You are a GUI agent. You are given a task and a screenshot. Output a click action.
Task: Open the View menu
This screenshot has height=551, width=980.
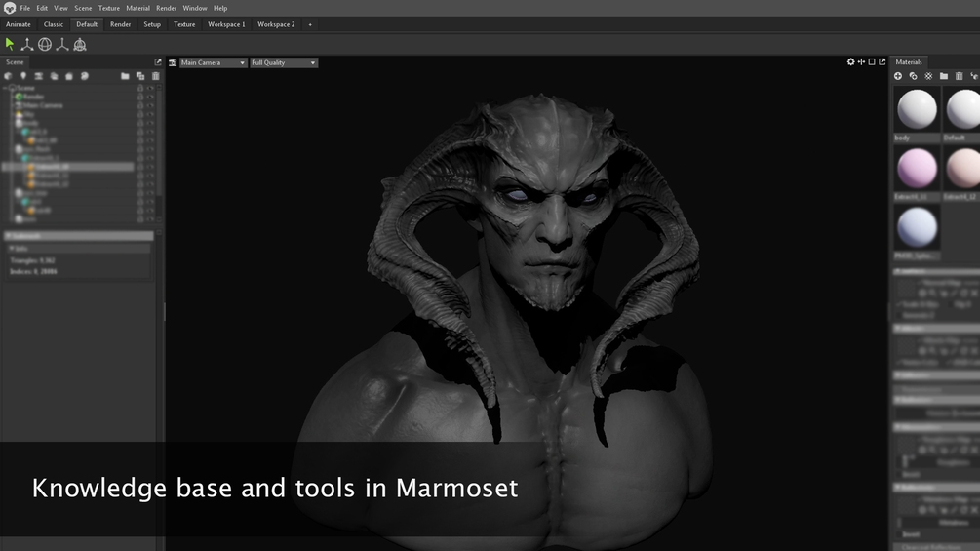[x=60, y=8]
